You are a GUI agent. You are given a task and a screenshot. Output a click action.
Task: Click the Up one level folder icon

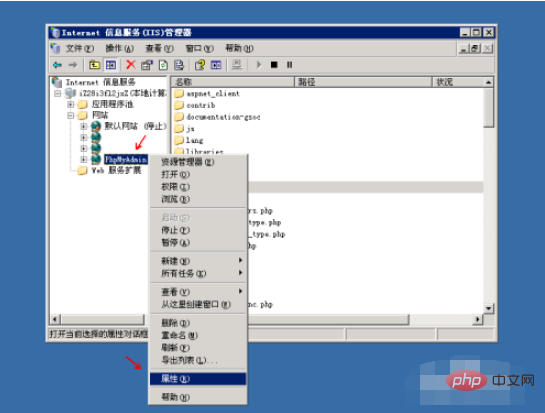tap(94, 65)
